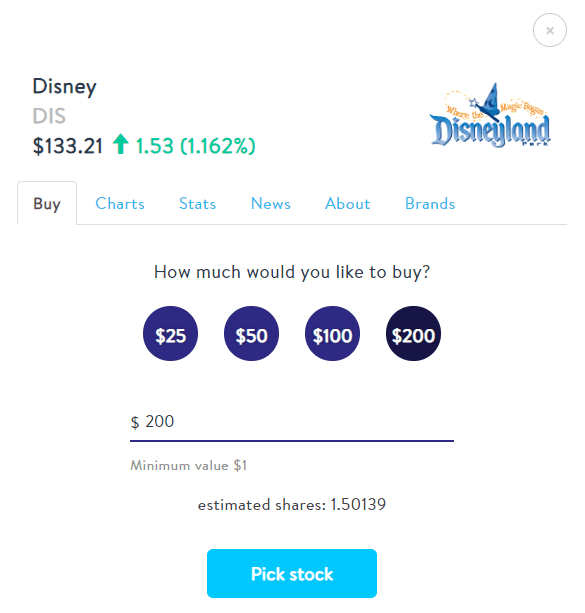This screenshot has width=585, height=613.
Task: Click the DIS ticker symbol
Action: 49,116
